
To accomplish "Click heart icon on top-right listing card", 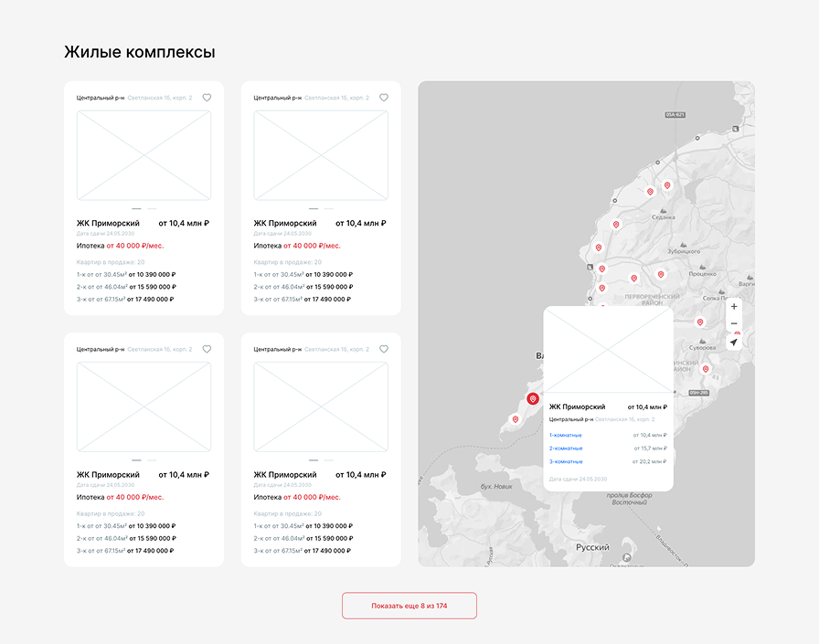I will click(384, 98).
